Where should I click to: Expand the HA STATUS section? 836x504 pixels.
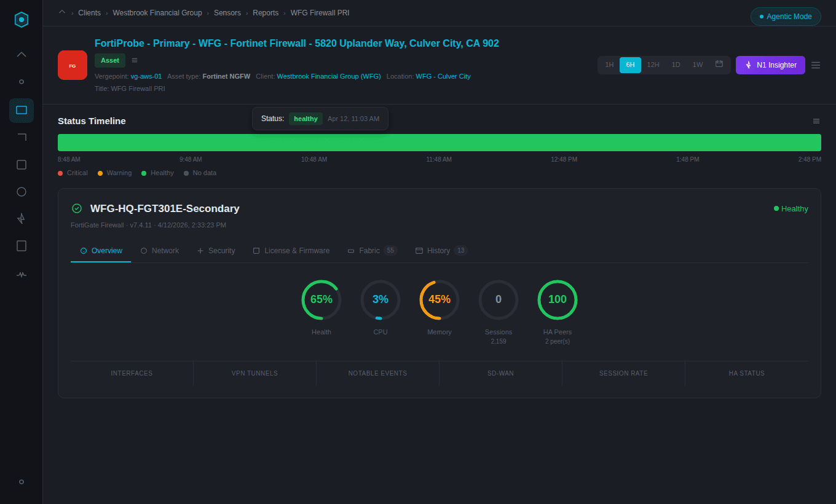pos(747,373)
